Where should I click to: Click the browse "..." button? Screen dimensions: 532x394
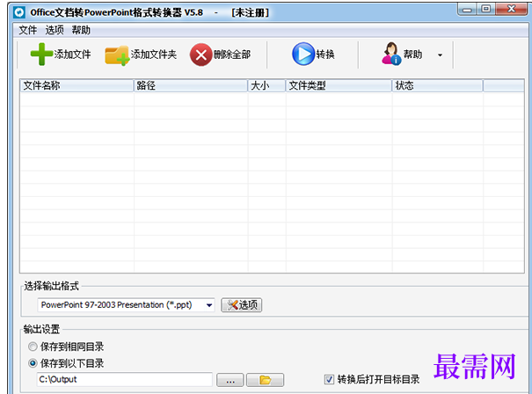(x=230, y=380)
